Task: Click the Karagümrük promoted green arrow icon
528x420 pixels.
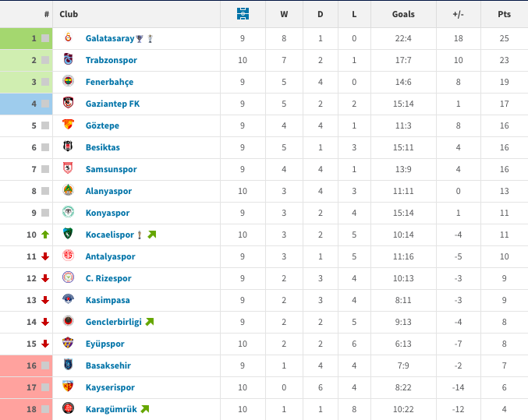Action: coord(144,409)
